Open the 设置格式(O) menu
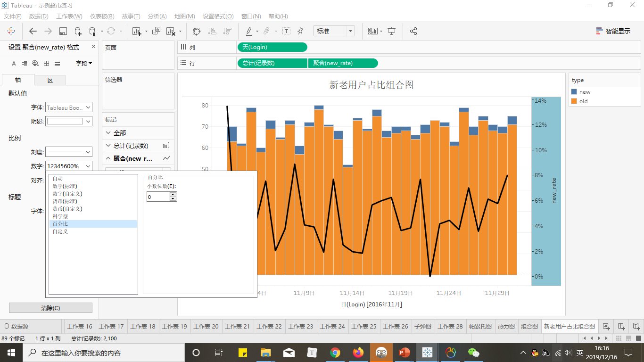644x362 pixels. click(218, 16)
